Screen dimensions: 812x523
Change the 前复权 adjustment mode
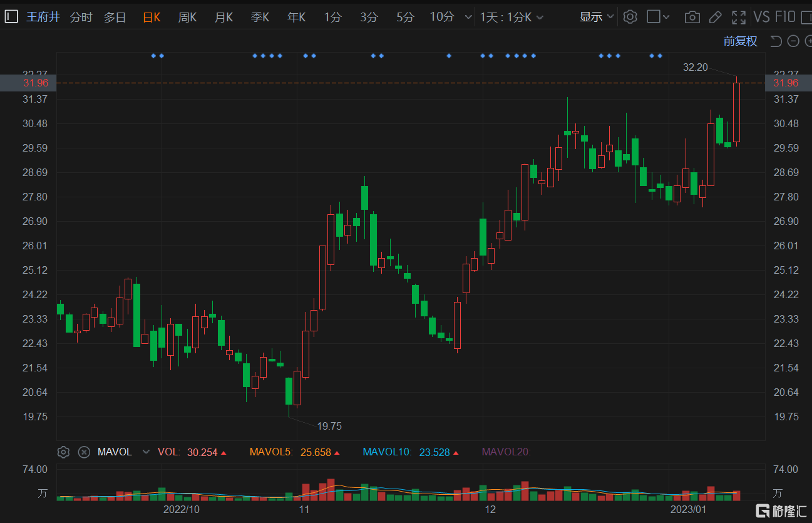pyautogui.click(x=741, y=41)
